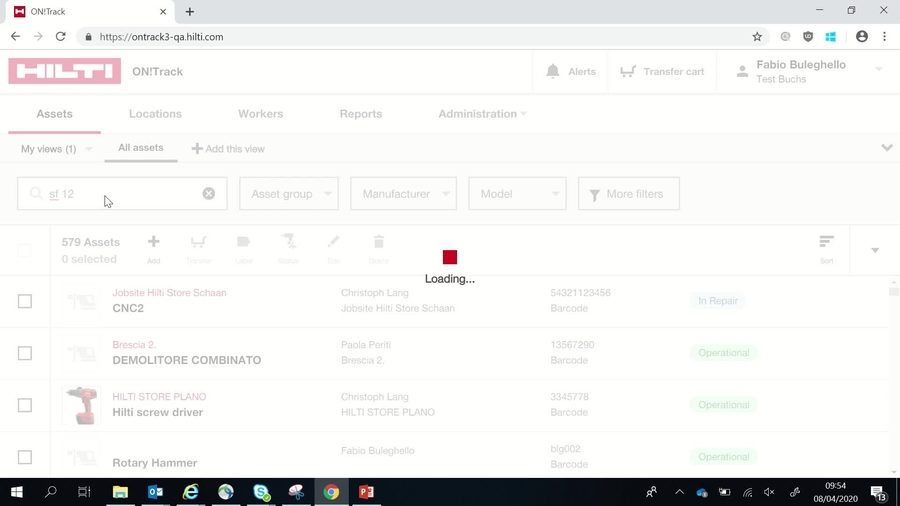The height and width of the screenshot is (506, 900).
Task: Check the DEMOLITORE COMBINATO checkbox
Action: [25, 353]
